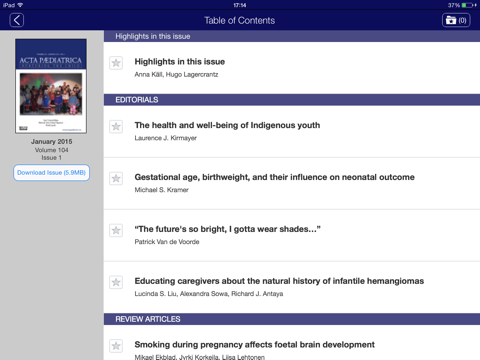Open Gestational age, birthweight article
480x360 pixels.
[275, 177]
